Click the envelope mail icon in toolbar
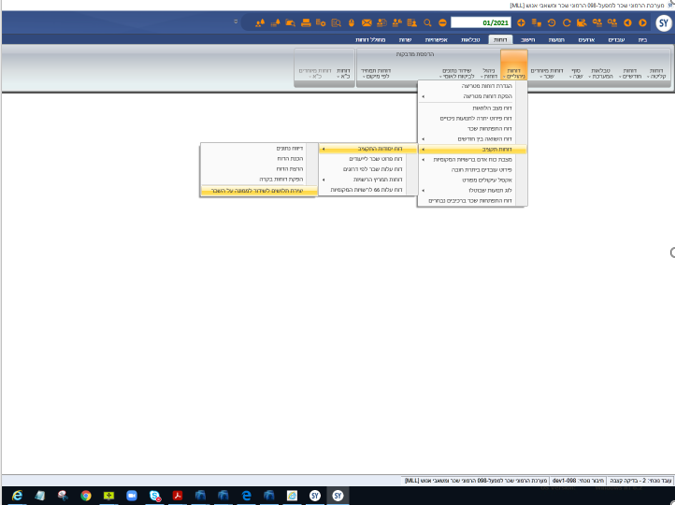This screenshot has width=675, height=505. (367, 23)
